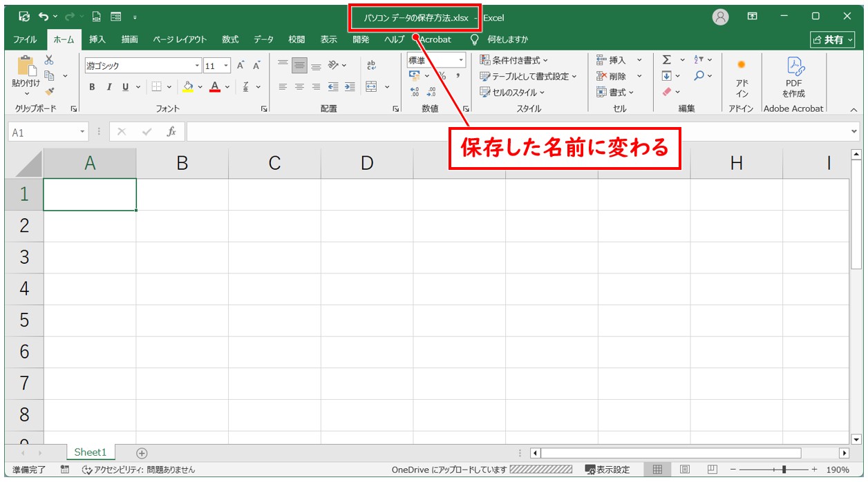The image size is (868, 482).
Task: Open the font size dropdown showing 11
Action: (227, 65)
